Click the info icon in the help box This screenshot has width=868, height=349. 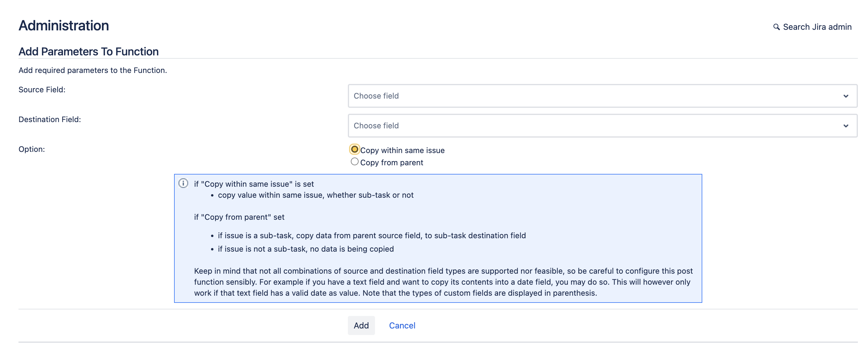(183, 183)
